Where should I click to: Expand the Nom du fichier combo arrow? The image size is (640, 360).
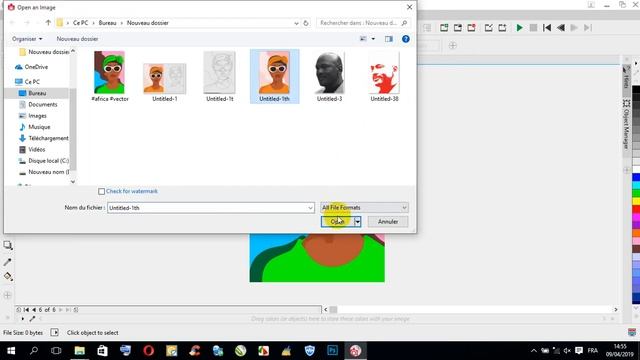pos(310,208)
